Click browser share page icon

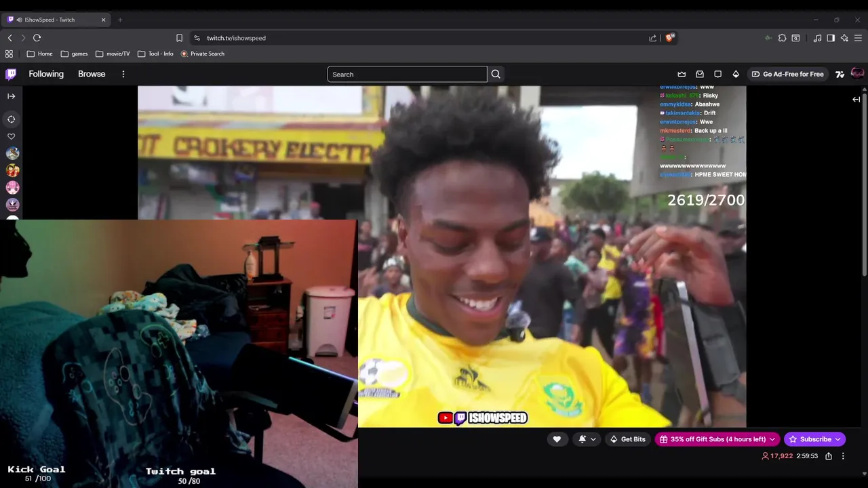click(x=652, y=38)
